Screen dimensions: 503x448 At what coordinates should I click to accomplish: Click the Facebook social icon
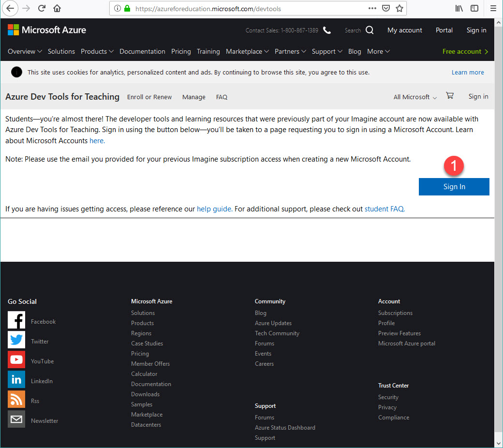click(x=16, y=320)
